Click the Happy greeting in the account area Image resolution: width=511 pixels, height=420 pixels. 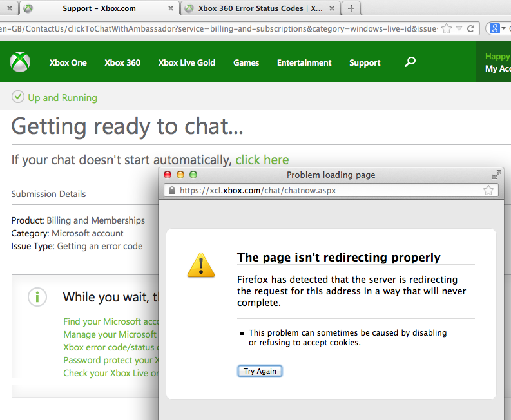click(497, 57)
